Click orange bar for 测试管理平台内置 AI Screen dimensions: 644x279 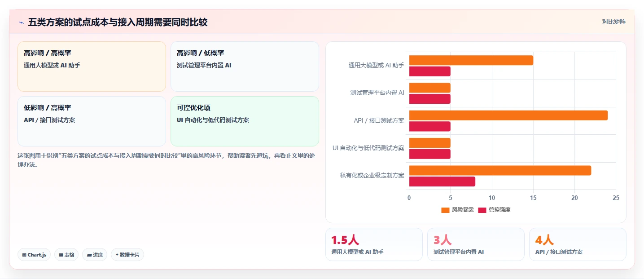pos(429,88)
